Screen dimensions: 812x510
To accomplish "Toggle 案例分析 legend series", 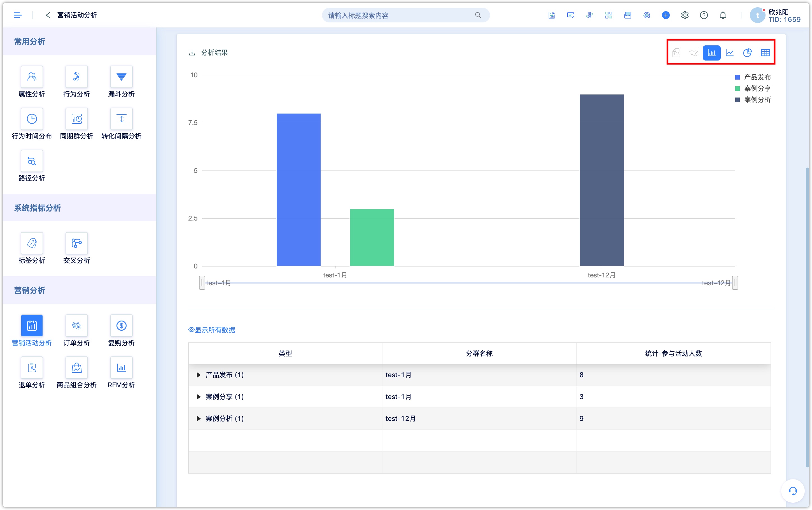I will pyautogui.click(x=753, y=99).
